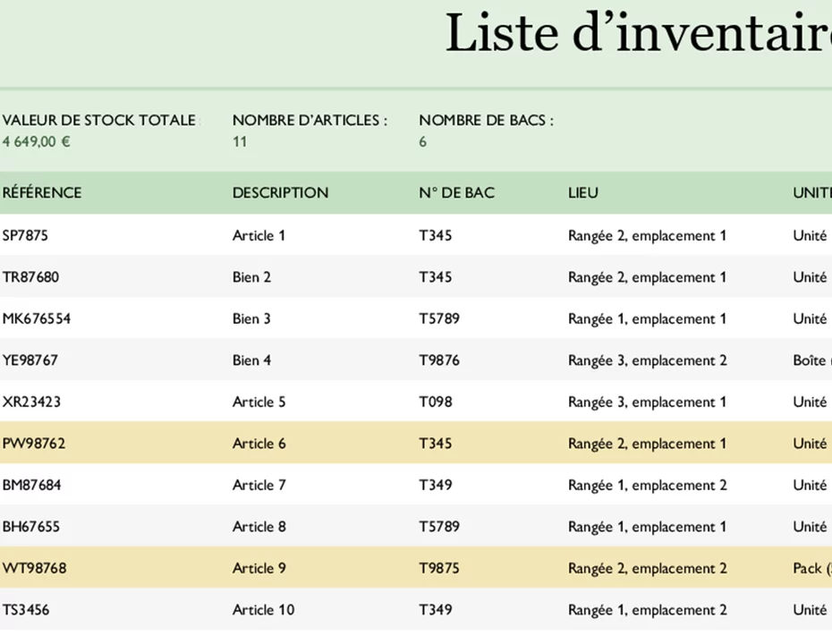This screenshot has width=832, height=644.
Task: Select the NOMBRE DE BACS value 6
Action: 423,141
